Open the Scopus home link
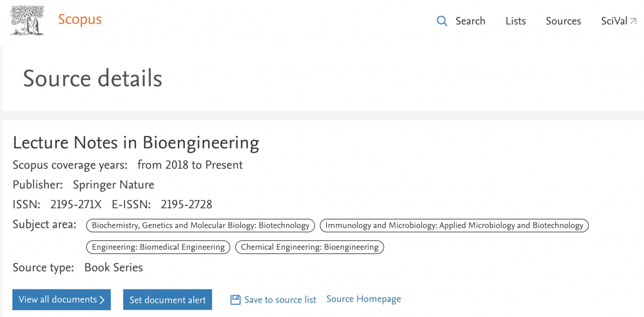644x317 pixels. click(79, 19)
